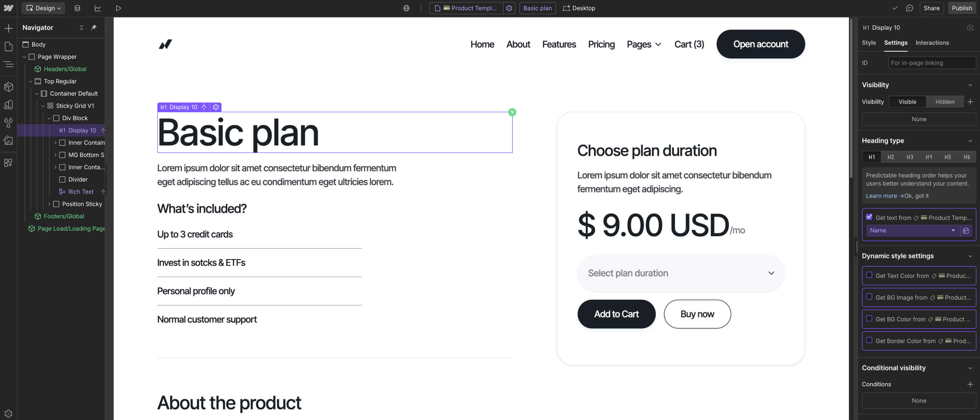Switch to the Style tab
980x420 pixels.
coord(868,43)
